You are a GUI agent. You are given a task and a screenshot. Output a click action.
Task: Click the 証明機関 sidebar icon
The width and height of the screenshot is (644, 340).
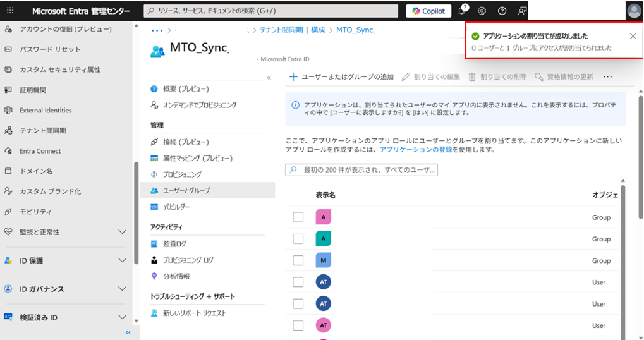tap(8, 90)
